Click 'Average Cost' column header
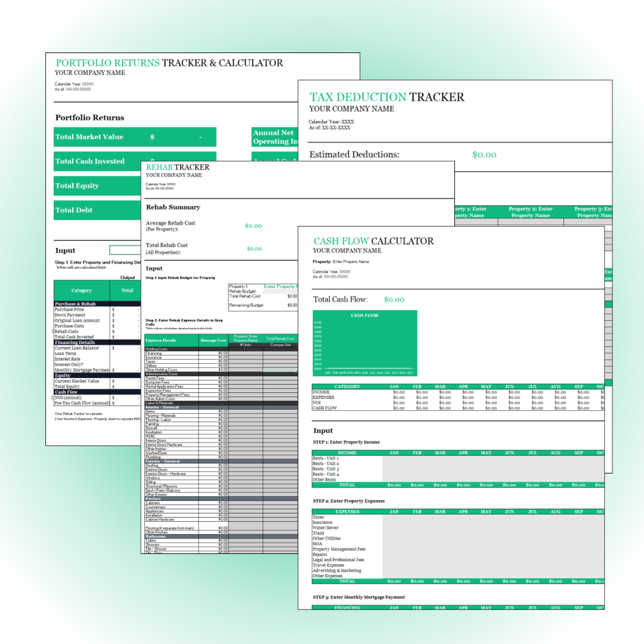 point(213,340)
